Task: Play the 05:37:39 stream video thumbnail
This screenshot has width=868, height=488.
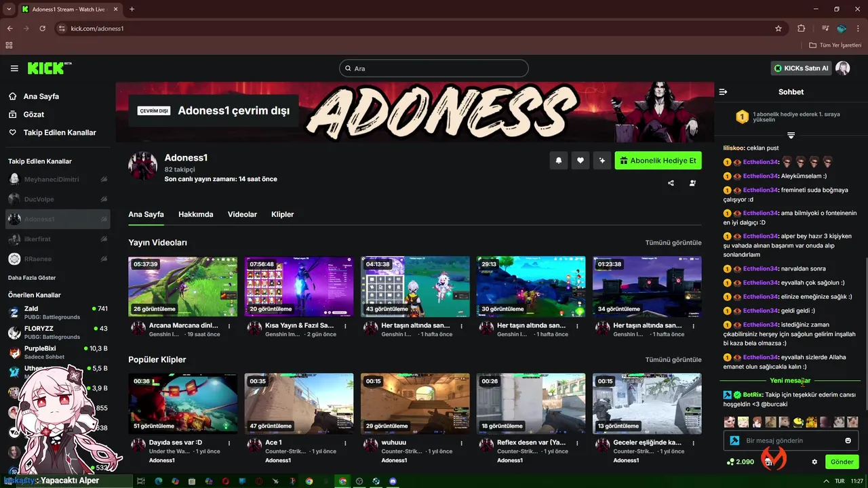Action: coord(183,286)
